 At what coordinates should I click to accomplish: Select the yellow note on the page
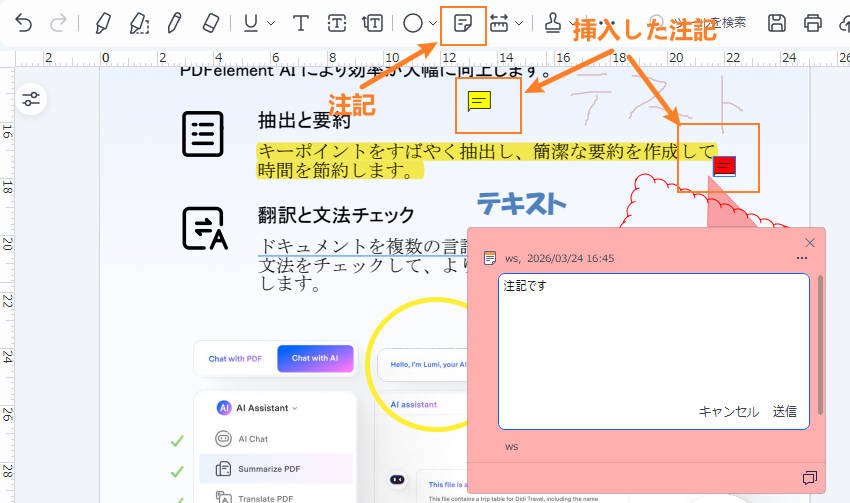tap(479, 101)
